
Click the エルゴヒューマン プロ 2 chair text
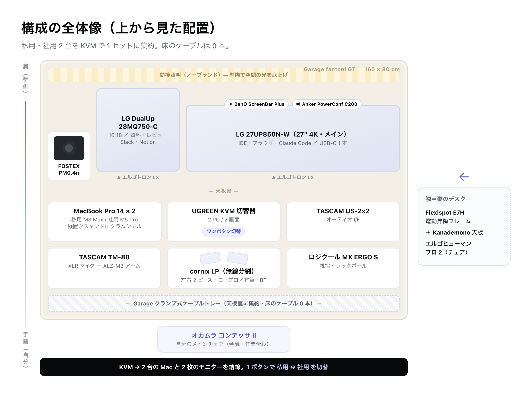point(448,248)
